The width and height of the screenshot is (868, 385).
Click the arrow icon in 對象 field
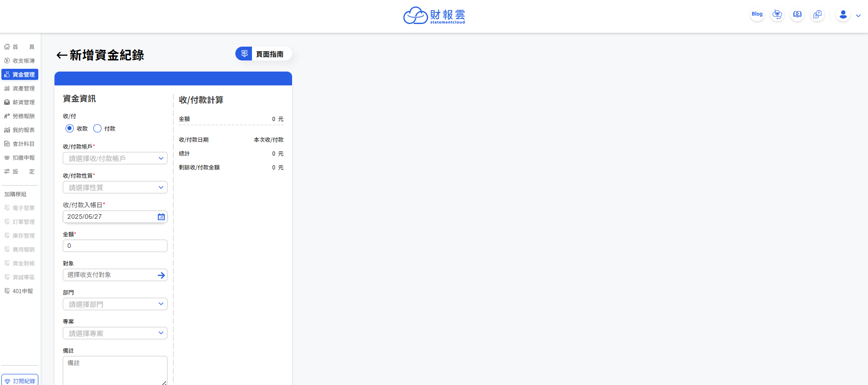[x=161, y=275]
